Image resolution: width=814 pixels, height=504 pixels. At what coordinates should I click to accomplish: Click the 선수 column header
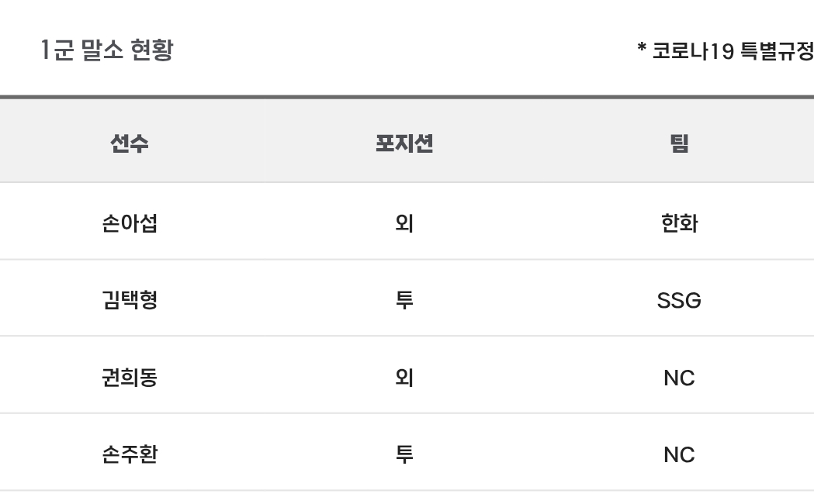click(130, 143)
